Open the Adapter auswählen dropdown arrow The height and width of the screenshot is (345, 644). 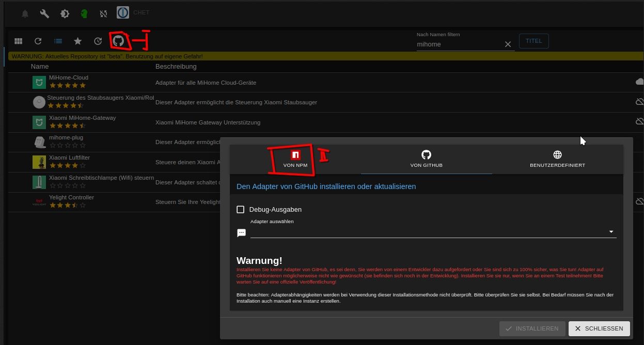[611, 232]
